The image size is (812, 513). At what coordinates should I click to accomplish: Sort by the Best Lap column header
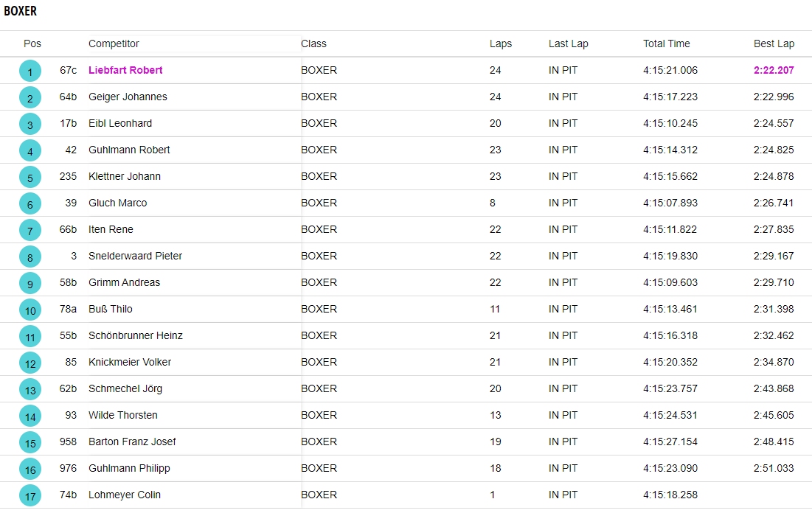(774, 43)
